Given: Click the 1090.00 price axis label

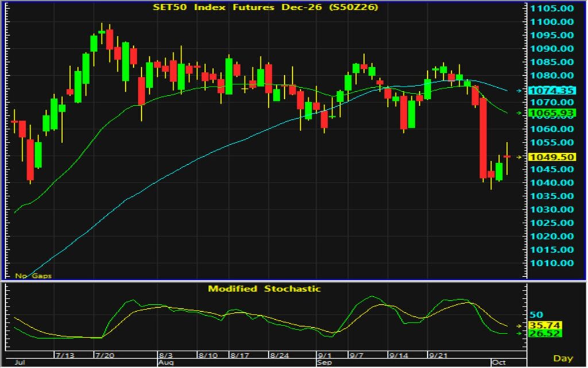Looking at the screenshot, I should [x=552, y=49].
